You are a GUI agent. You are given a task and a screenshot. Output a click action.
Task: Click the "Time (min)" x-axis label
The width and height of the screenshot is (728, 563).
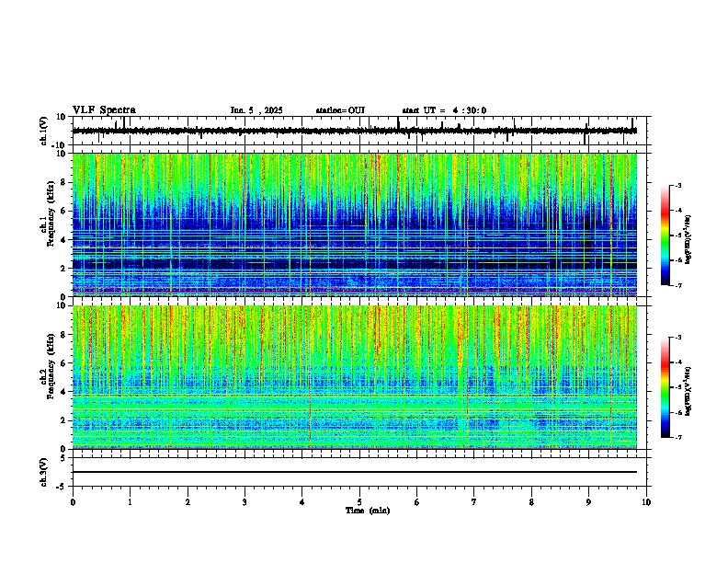[368, 511]
